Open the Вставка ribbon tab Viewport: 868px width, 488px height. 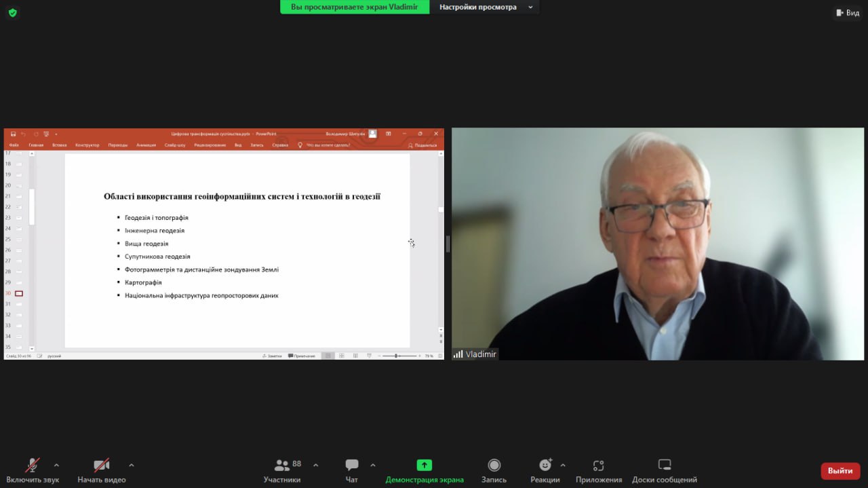click(x=60, y=145)
